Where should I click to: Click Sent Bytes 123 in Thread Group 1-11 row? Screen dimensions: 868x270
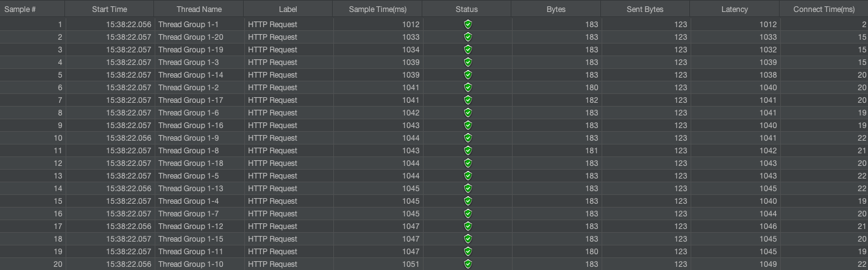pyautogui.click(x=681, y=252)
